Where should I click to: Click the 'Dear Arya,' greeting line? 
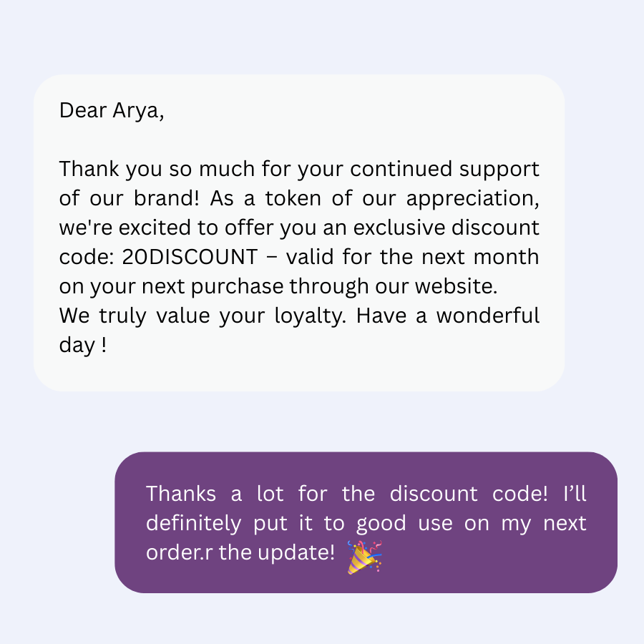pos(112,110)
